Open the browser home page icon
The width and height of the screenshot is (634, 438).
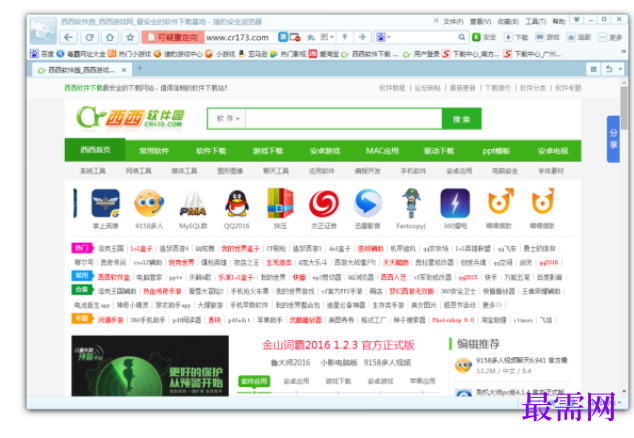[x=110, y=37]
